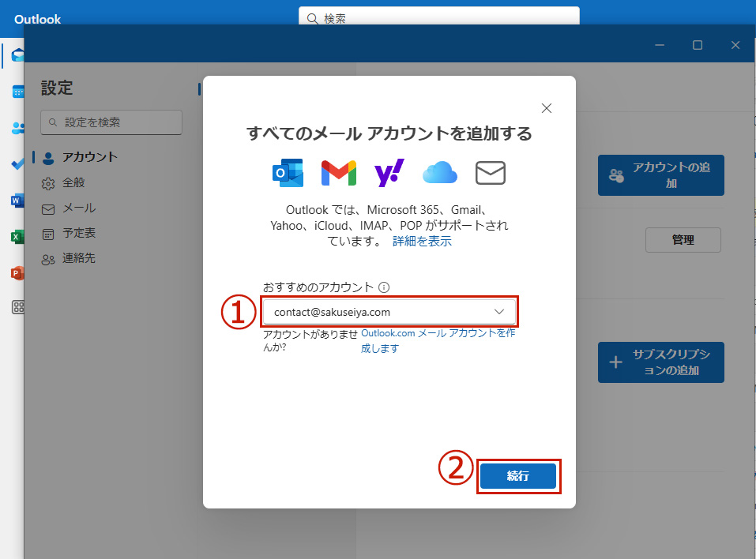
Task: Maximize the settings window
Action: (x=698, y=45)
